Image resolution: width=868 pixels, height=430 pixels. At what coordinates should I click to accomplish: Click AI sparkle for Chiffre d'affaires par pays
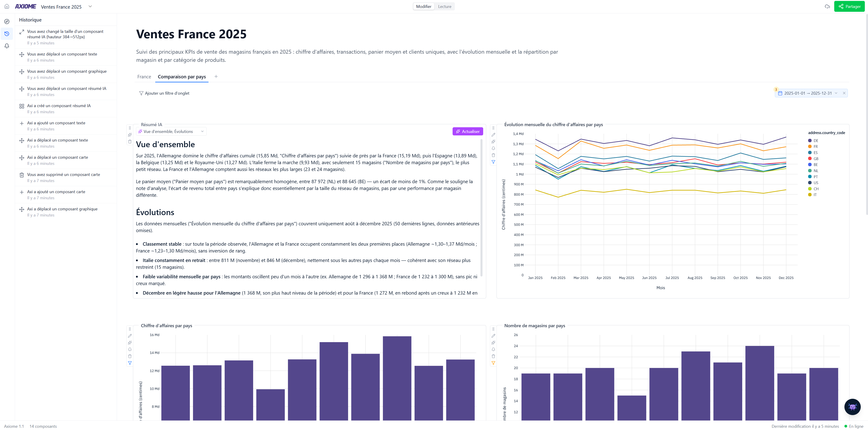130,342
